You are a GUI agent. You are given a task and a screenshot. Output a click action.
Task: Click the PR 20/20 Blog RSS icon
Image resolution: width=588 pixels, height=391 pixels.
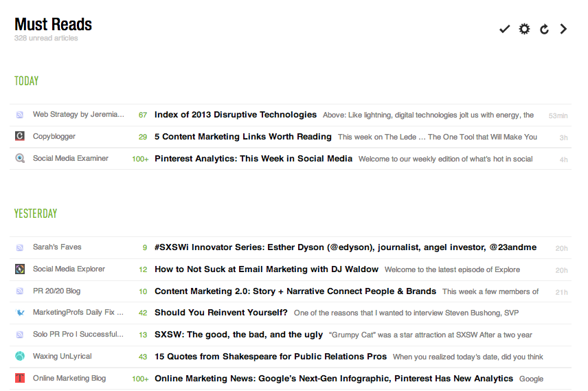tap(20, 291)
